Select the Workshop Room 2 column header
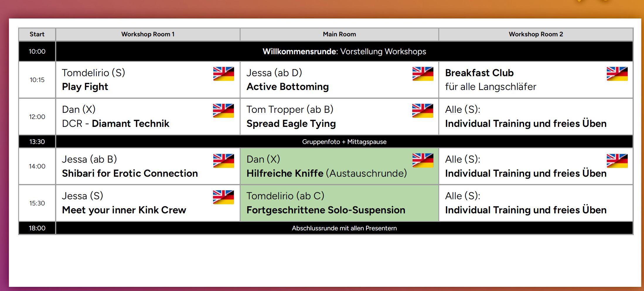The image size is (644, 291). point(536,34)
